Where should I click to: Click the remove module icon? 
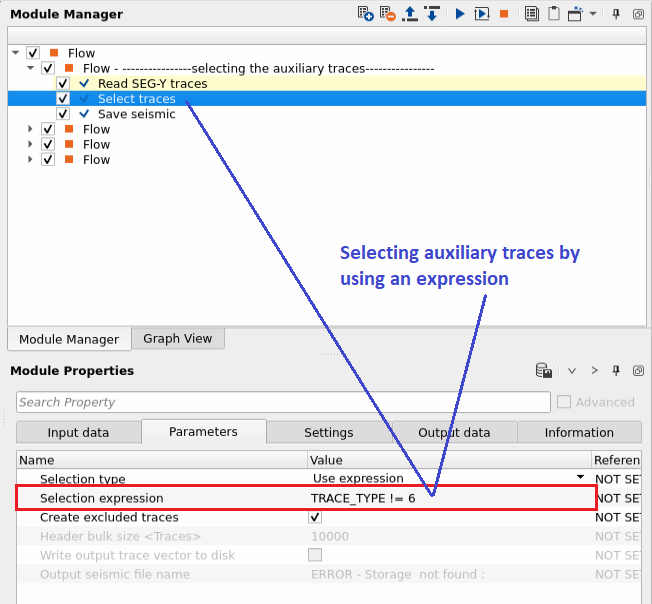387,14
